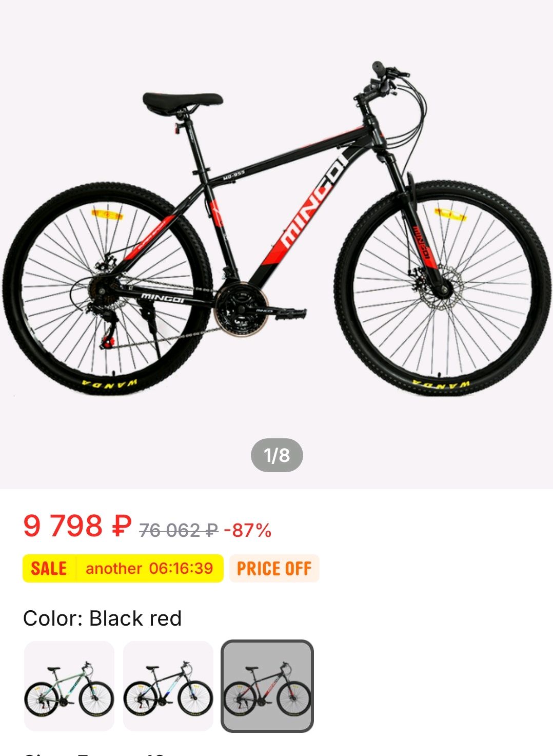This screenshot has height=756, width=553.
Task: Tap the bike saddle in the product photo
Action: click(x=182, y=102)
